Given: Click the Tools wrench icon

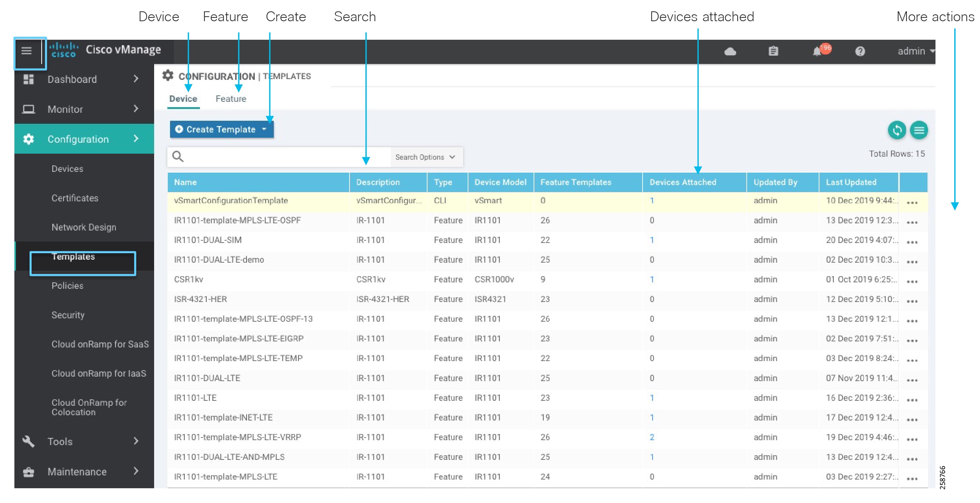Looking at the screenshot, I should click(28, 441).
